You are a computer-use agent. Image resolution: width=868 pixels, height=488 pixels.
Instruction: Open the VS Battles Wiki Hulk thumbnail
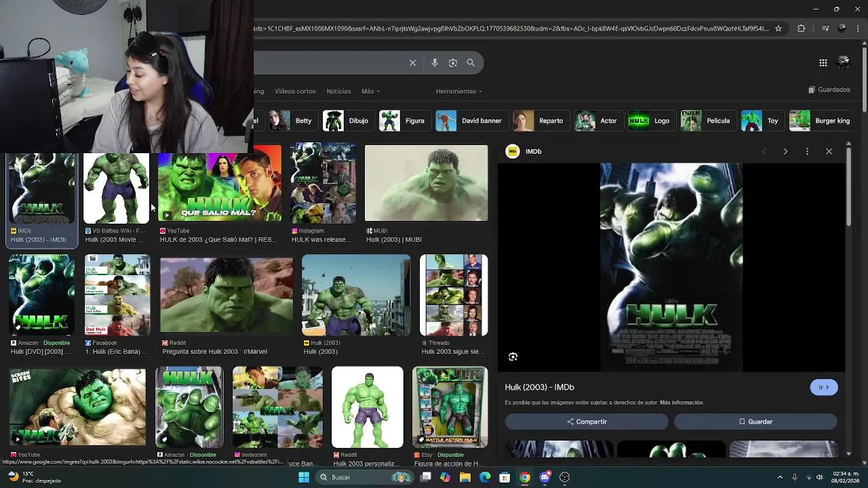[116, 188]
